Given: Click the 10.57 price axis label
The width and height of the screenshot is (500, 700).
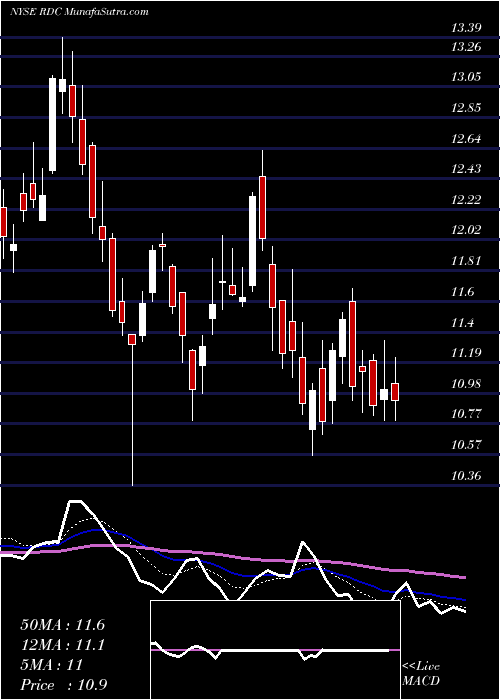Looking at the screenshot, I should click(x=466, y=445).
